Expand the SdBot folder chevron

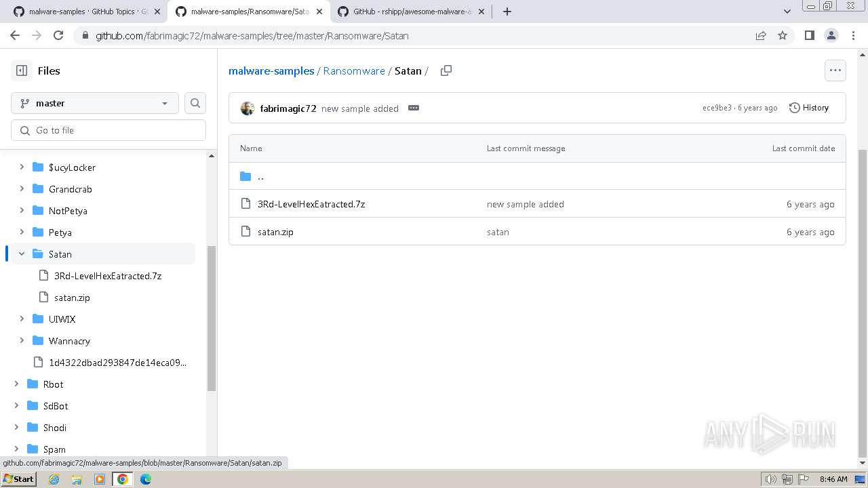point(16,406)
